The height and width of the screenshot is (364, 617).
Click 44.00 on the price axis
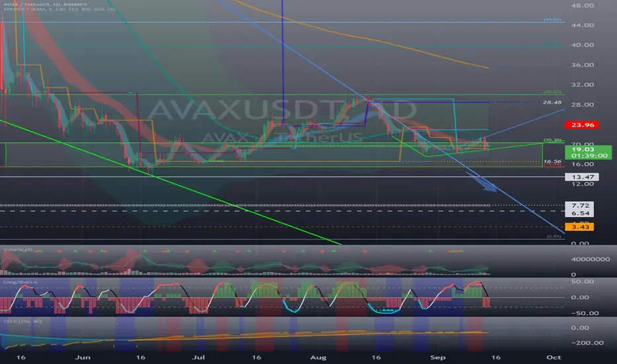583,25
